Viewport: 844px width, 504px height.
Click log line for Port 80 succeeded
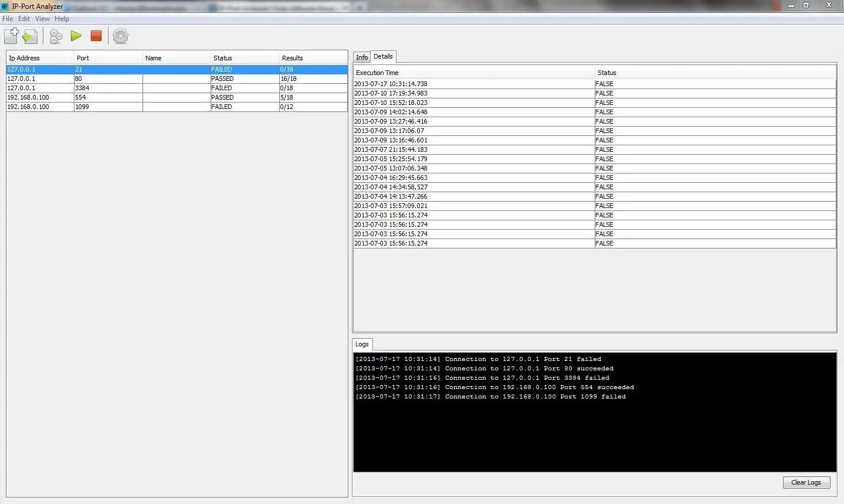tap(484, 369)
